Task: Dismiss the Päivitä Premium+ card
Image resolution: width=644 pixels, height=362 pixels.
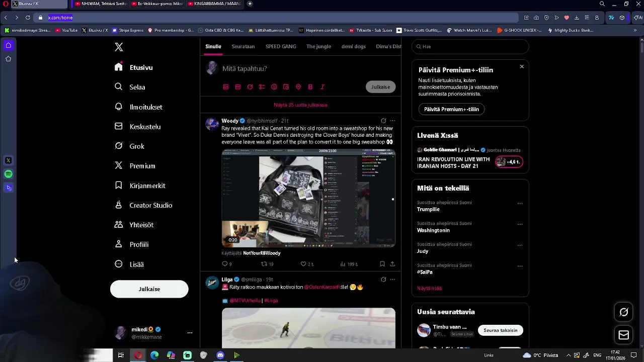Action: tap(522, 66)
